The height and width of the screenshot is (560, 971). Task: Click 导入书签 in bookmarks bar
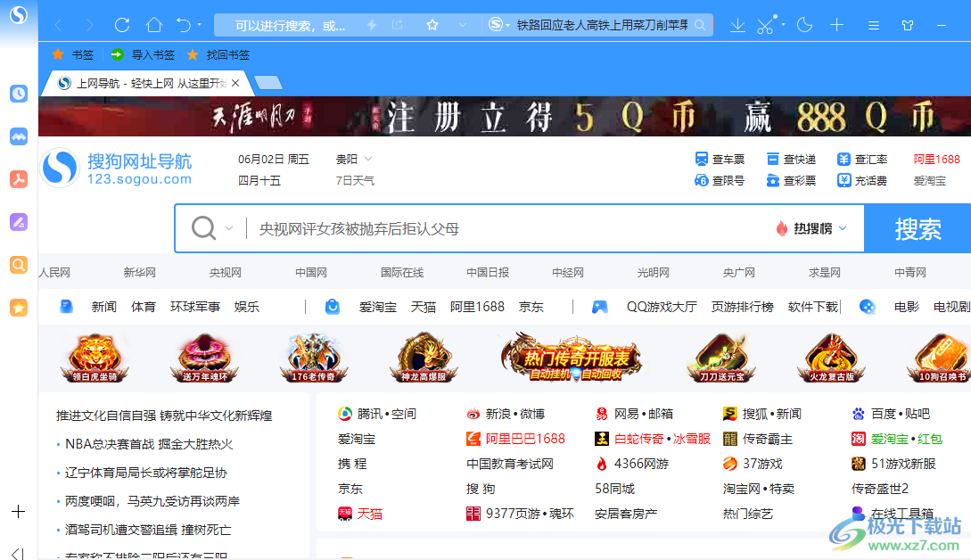pyautogui.click(x=143, y=54)
